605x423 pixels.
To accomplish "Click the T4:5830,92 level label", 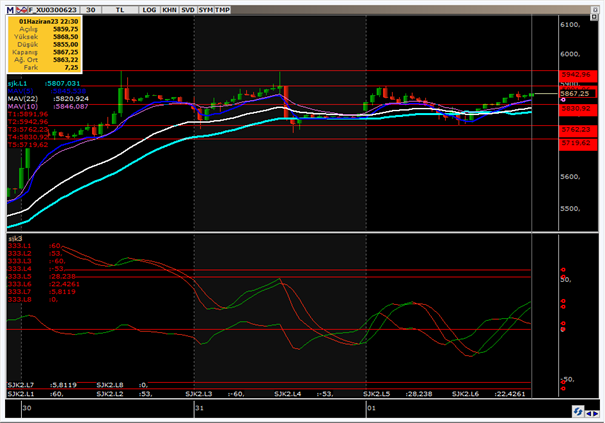I will click(29, 137).
